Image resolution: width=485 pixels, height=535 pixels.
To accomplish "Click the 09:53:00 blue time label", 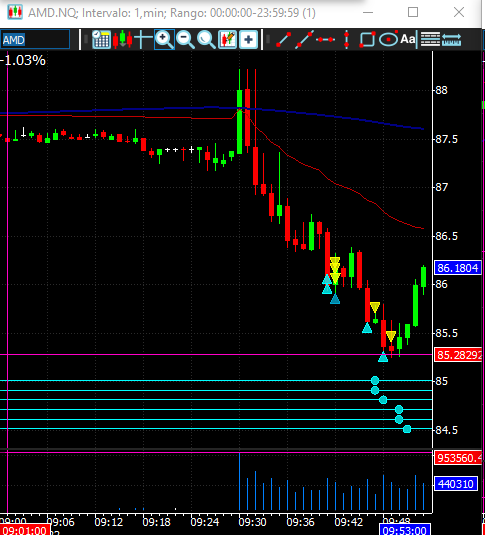I will pyautogui.click(x=404, y=530).
